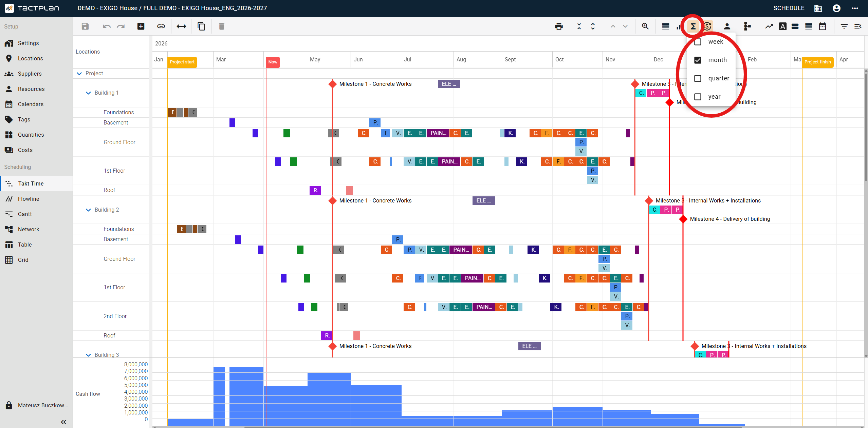Click the building/company icon in header
This screenshot has width=868, height=428.
pos(818,8)
